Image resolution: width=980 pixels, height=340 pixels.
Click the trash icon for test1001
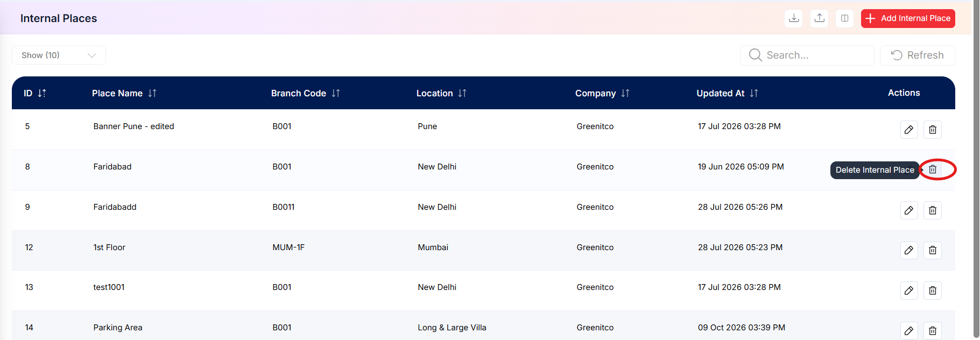(x=933, y=291)
